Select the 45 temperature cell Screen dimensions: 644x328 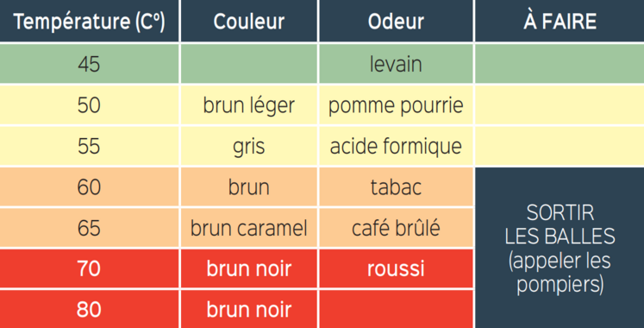pyautogui.click(x=89, y=64)
